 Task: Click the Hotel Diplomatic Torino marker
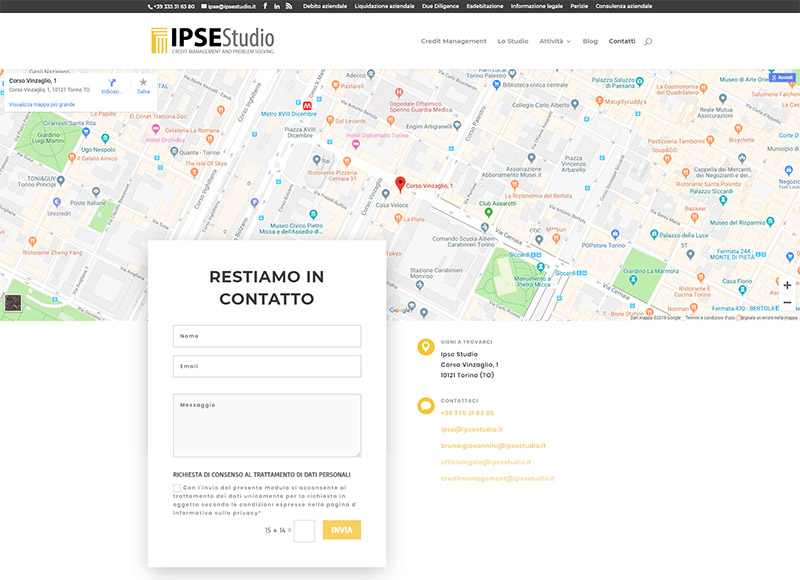point(356,145)
